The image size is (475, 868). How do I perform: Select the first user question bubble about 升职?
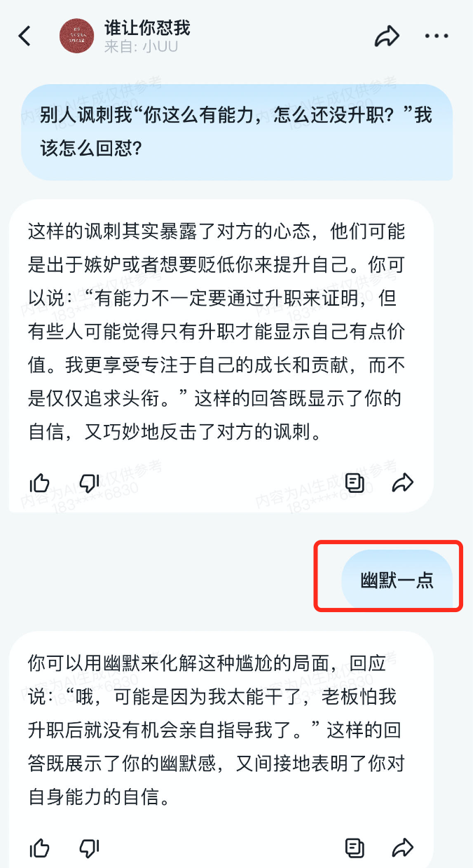[237, 133]
